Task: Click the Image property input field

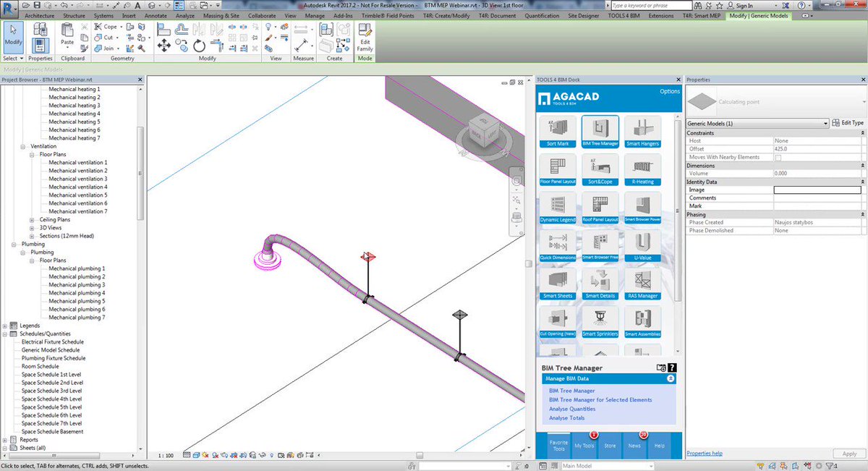Action: click(x=817, y=190)
